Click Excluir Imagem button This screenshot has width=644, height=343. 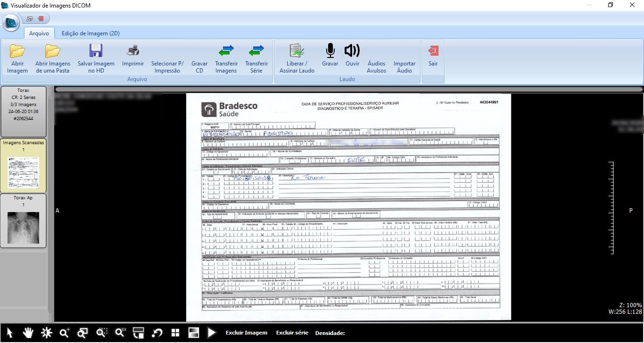[x=246, y=333]
